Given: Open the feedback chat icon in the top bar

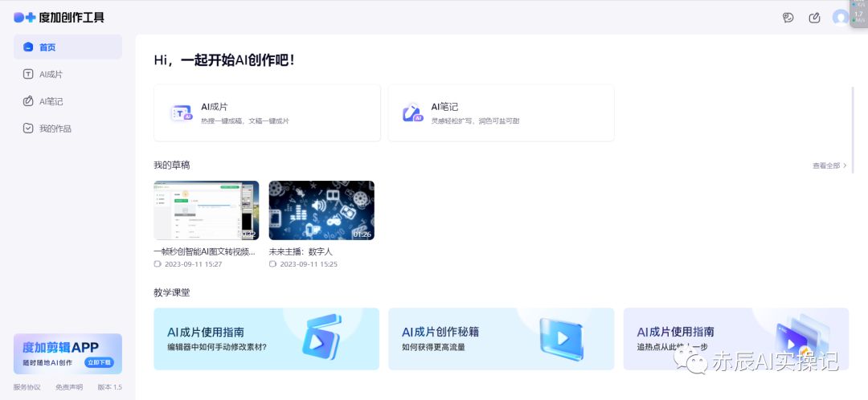Looking at the screenshot, I should (x=788, y=18).
